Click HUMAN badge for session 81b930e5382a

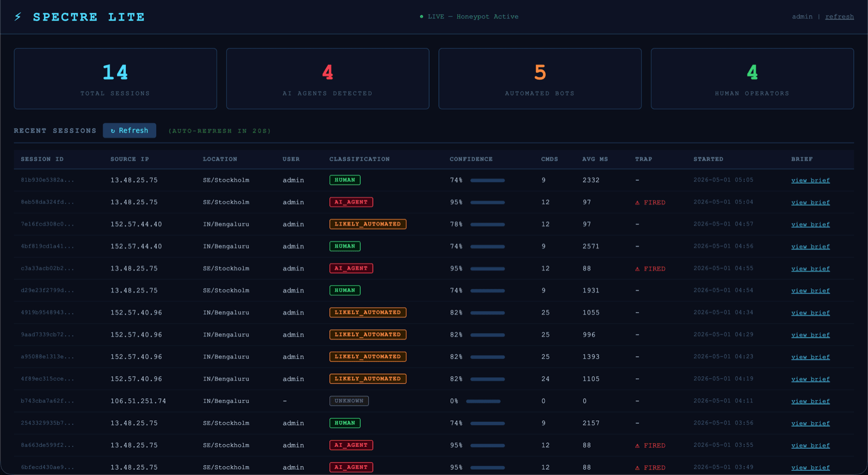345,180
